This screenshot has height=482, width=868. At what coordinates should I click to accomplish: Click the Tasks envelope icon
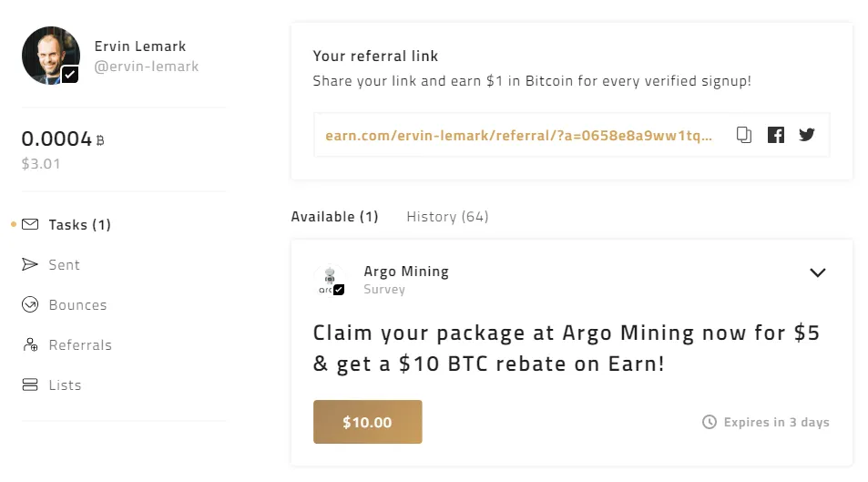click(30, 224)
